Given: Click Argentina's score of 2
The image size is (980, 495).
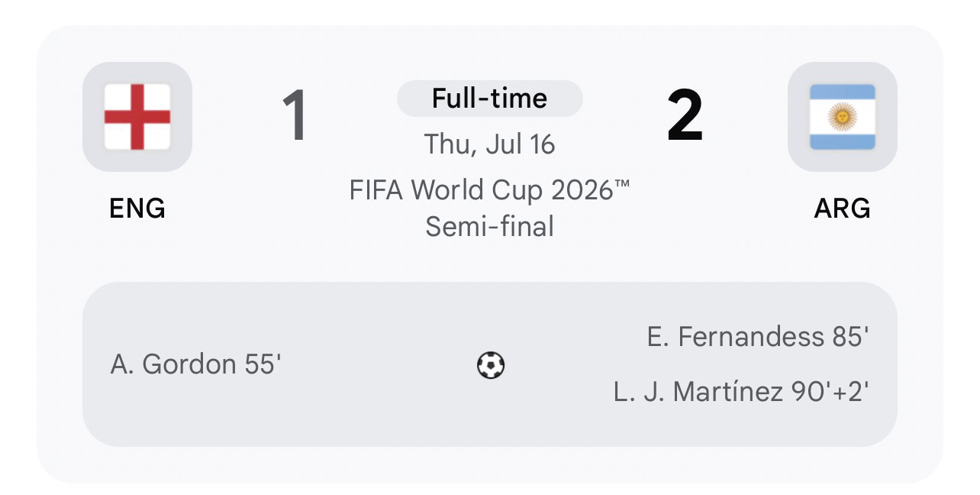Looking at the screenshot, I should point(685,115).
